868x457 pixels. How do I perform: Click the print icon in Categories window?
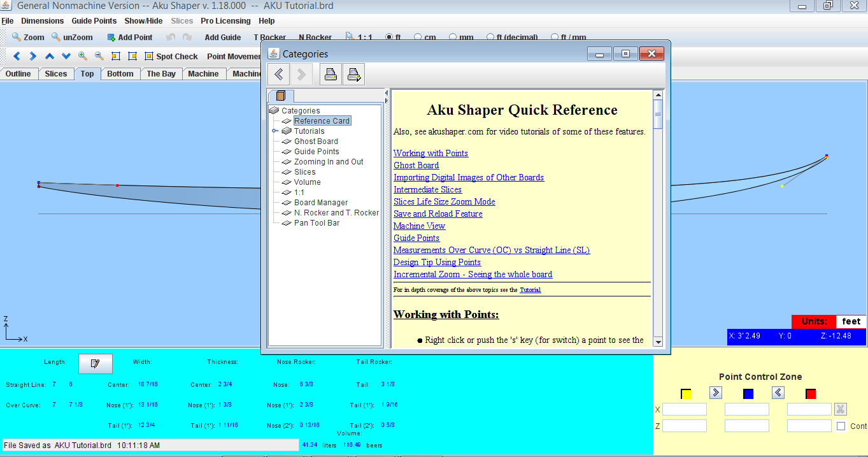point(331,75)
